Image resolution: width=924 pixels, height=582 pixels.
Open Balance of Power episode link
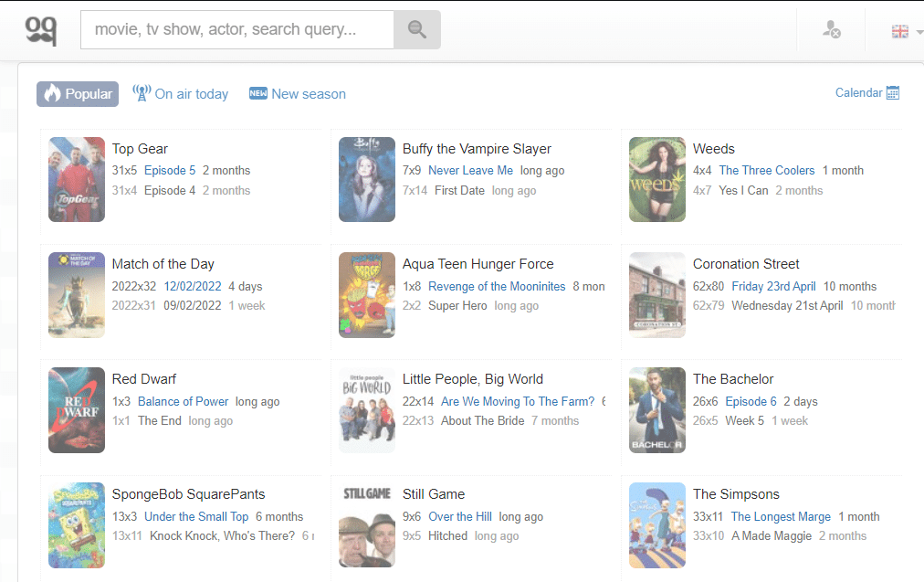pyautogui.click(x=183, y=402)
